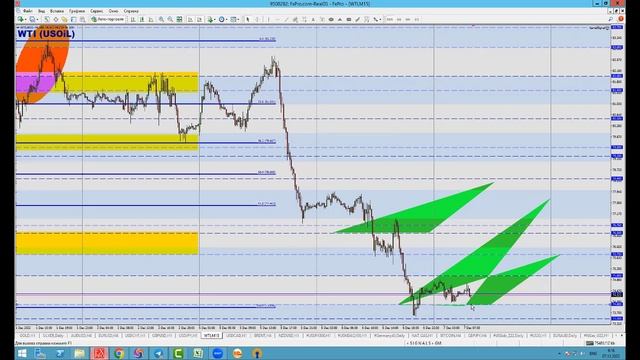Toggle the Auto-trading button
The image size is (640, 360).
pos(108,19)
